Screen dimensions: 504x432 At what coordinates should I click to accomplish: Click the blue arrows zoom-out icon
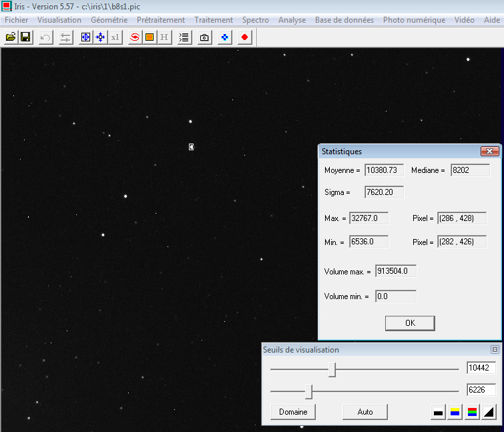100,37
